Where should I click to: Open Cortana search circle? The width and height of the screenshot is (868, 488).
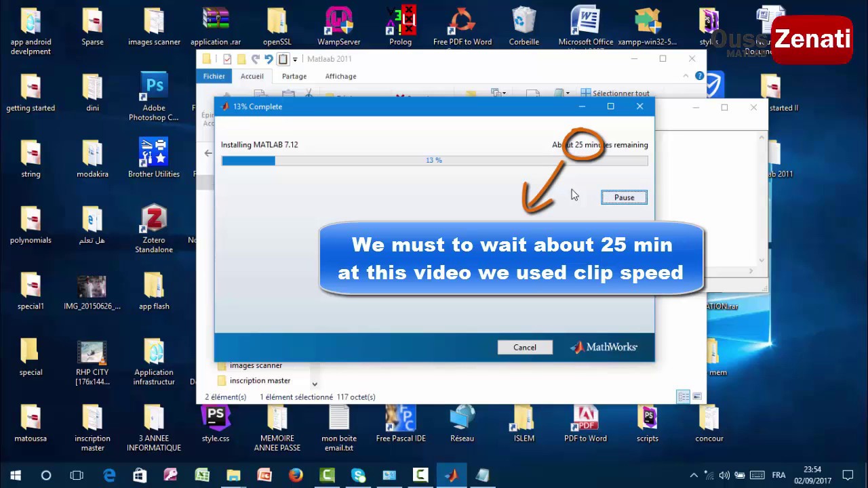[46, 475]
